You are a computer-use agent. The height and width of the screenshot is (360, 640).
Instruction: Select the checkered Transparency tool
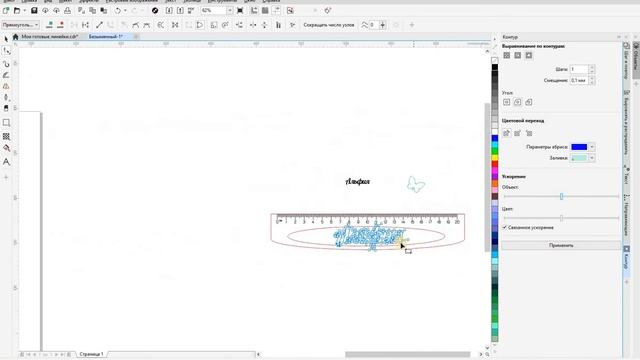tap(6, 136)
